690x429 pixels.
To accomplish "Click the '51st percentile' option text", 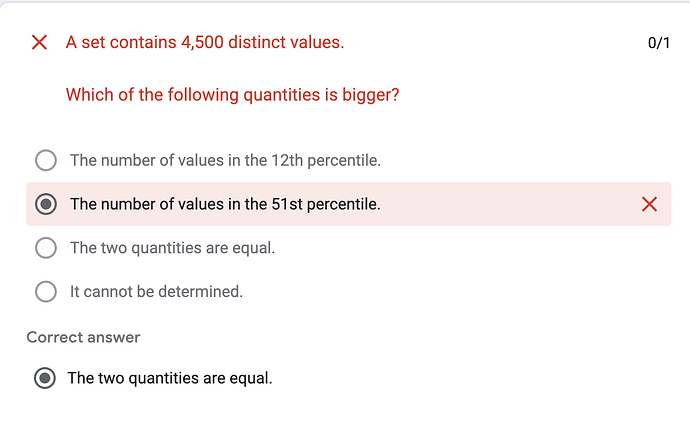I will 225,204.
